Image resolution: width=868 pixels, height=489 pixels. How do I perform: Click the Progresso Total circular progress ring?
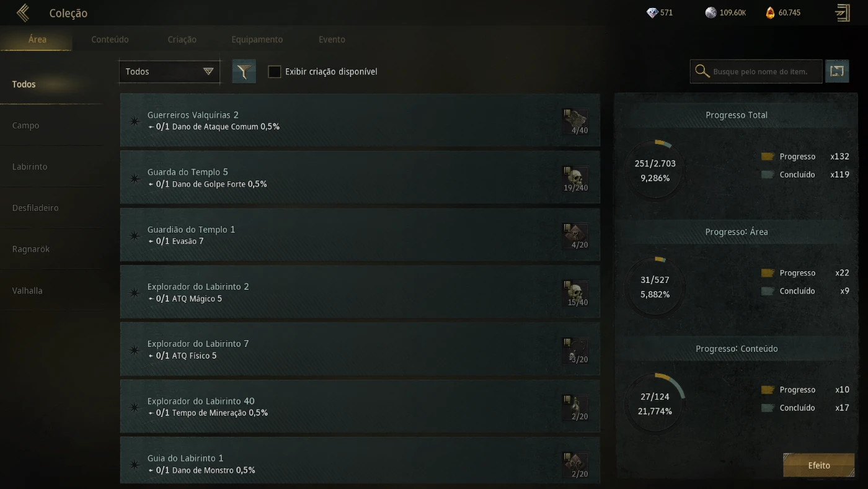point(655,170)
